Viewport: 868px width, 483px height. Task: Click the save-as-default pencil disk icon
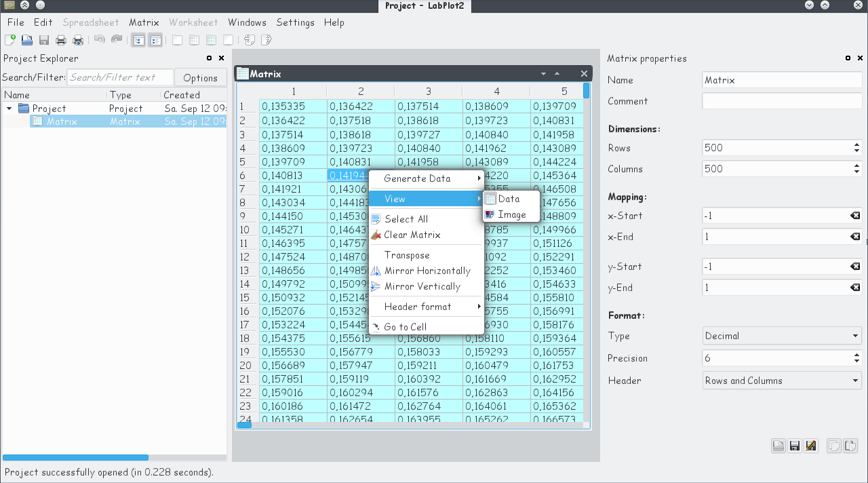[x=811, y=446]
